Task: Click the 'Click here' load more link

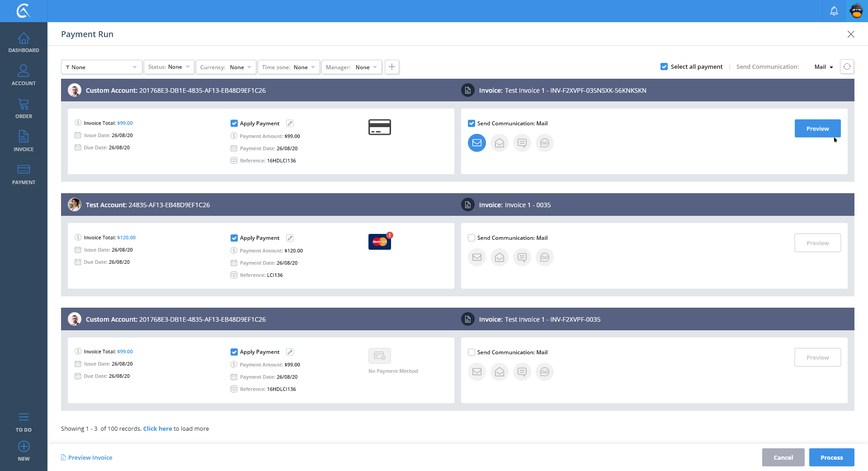Action: click(157, 428)
